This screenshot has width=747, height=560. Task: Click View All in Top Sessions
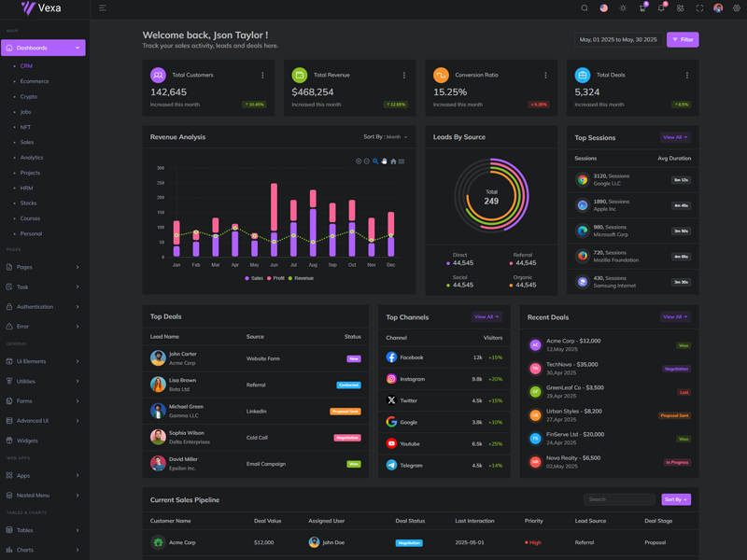tap(674, 137)
